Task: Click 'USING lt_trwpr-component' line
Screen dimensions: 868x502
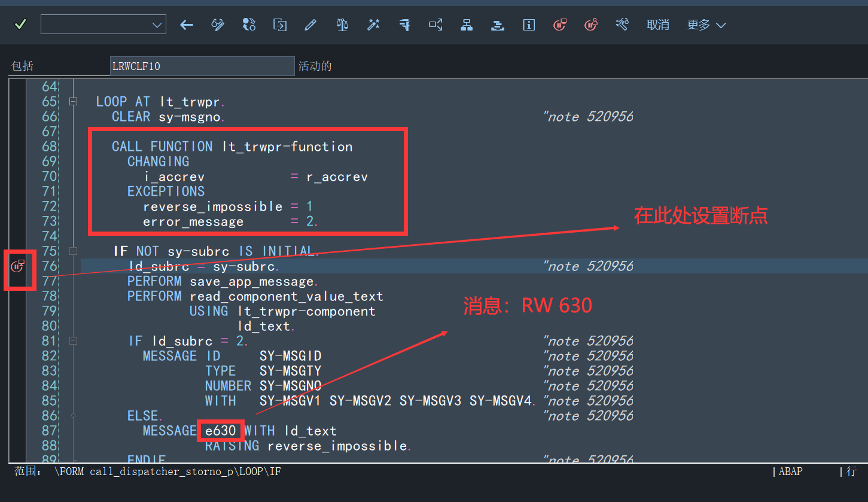Action: tap(282, 311)
